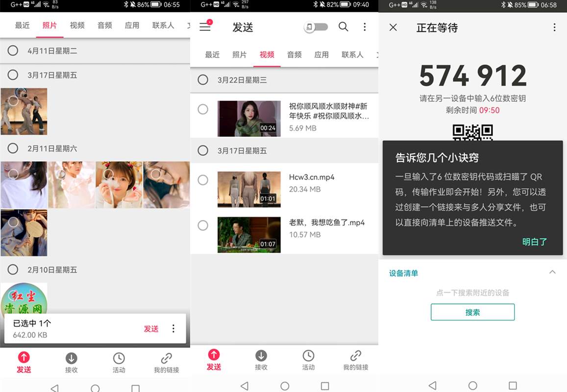Open three-dot menu in 正在等待 header
Screen dimensions: 567x392
coord(554,27)
